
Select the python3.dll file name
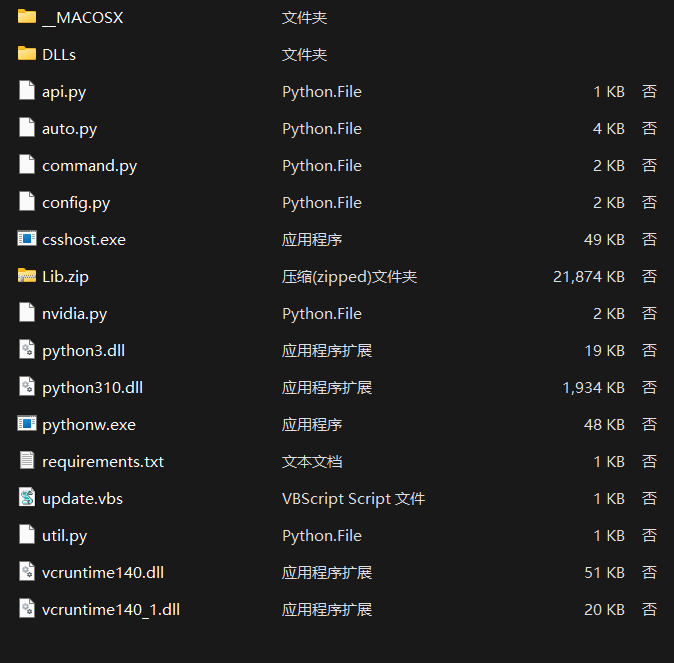[x=83, y=351]
